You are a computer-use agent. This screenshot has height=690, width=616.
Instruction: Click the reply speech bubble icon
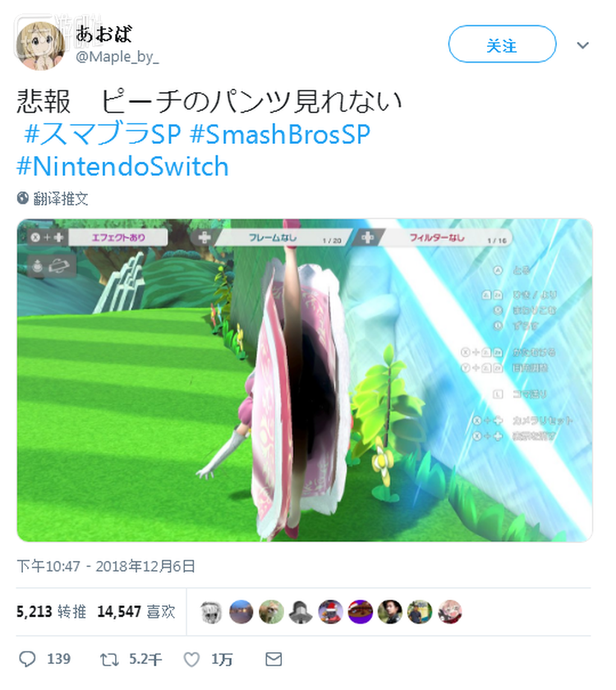click(x=27, y=659)
